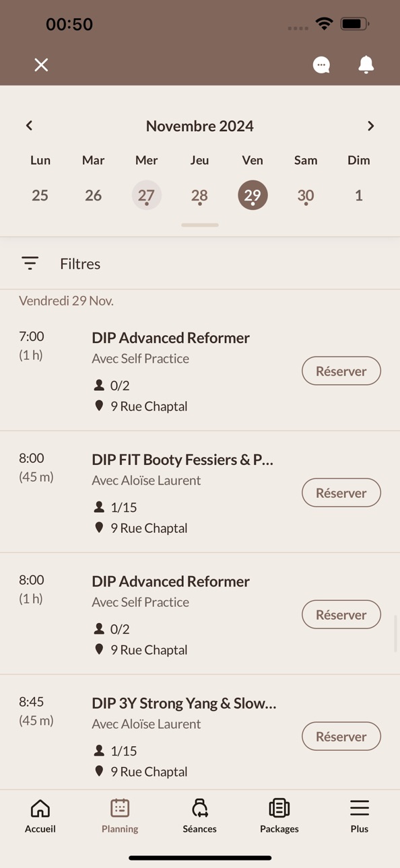The image size is (400, 868).
Task: Select Saturday 30 in the calendar
Action: (x=306, y=195)
